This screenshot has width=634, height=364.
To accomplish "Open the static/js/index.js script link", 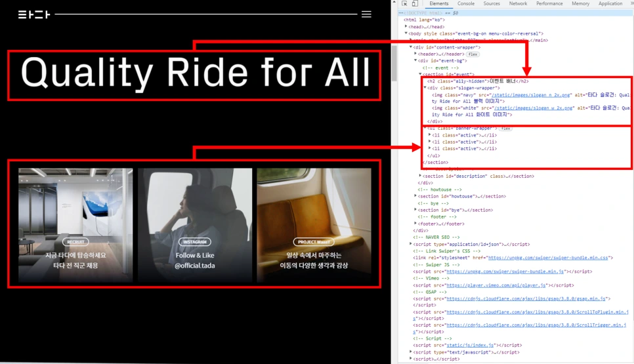I will pyautogui.click(x=470, y=346).
